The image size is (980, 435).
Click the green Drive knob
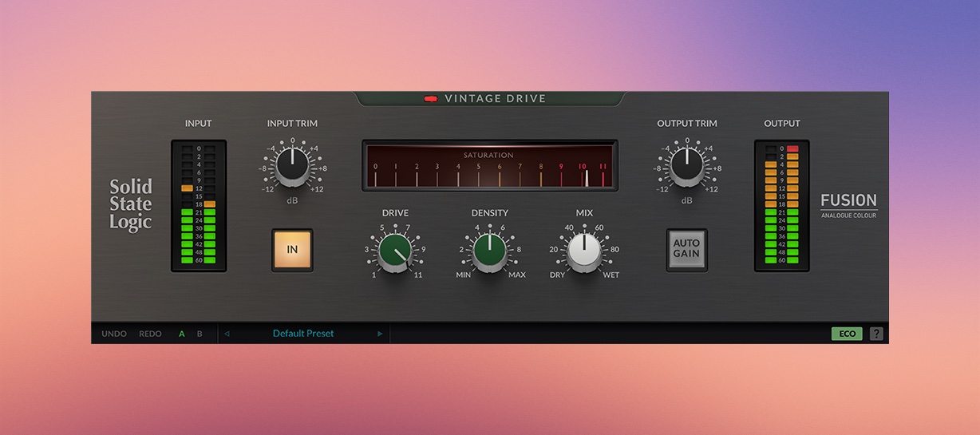(x=395, y=251)
